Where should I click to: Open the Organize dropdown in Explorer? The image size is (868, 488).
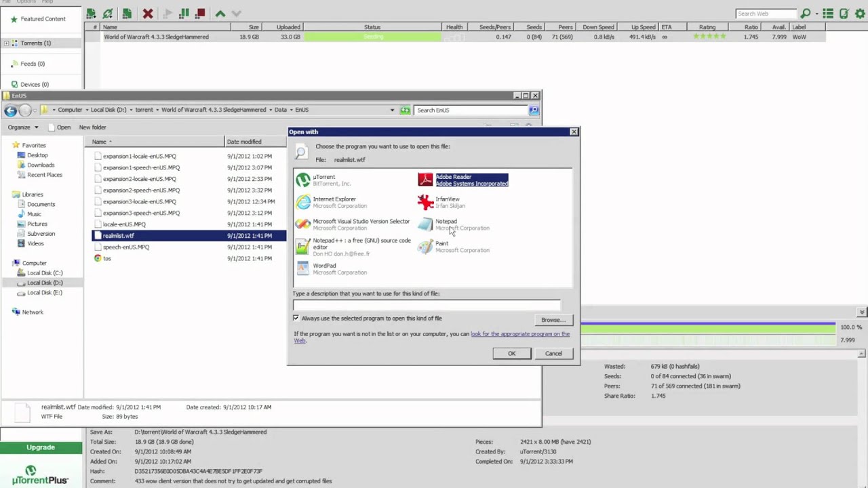coord(23,127)
